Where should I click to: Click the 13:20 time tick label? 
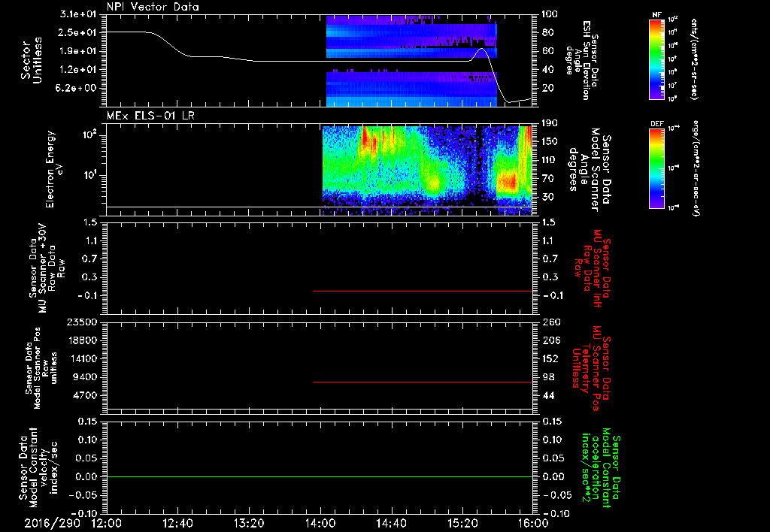coord(249,523)
